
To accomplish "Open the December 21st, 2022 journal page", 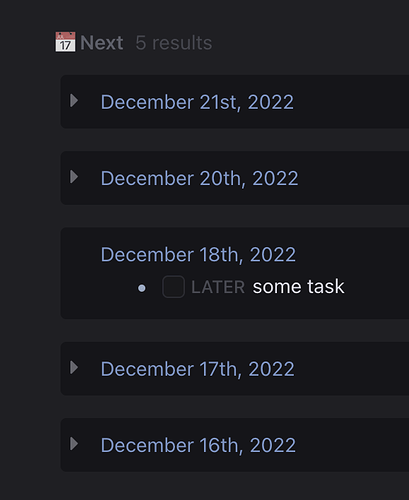I will pos(197,102).
